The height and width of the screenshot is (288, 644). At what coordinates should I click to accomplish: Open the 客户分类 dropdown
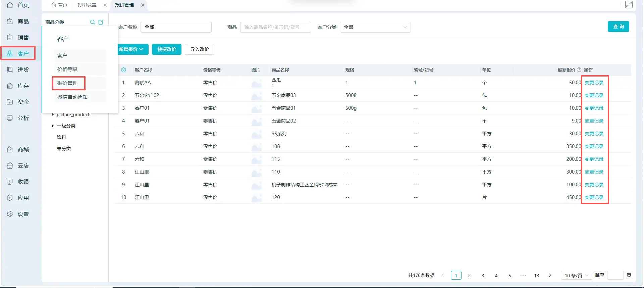pos(375,27)
